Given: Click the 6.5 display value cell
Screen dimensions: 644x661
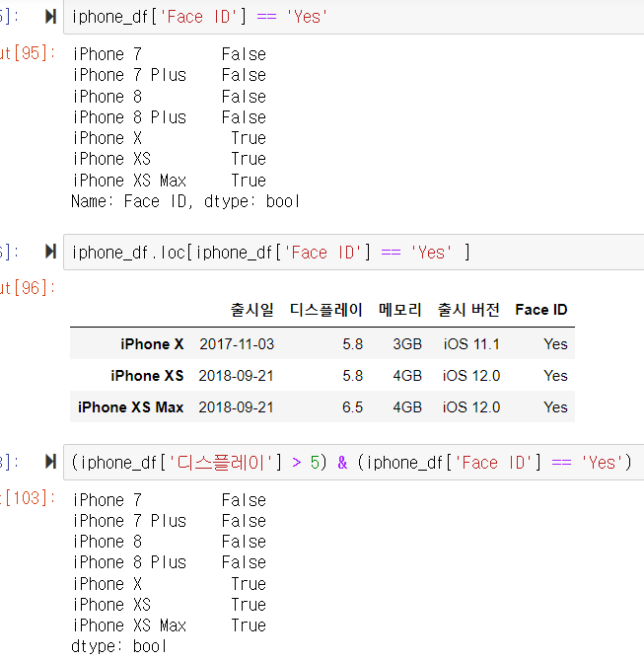Looking at the screenshot, I should coord(352,407).
